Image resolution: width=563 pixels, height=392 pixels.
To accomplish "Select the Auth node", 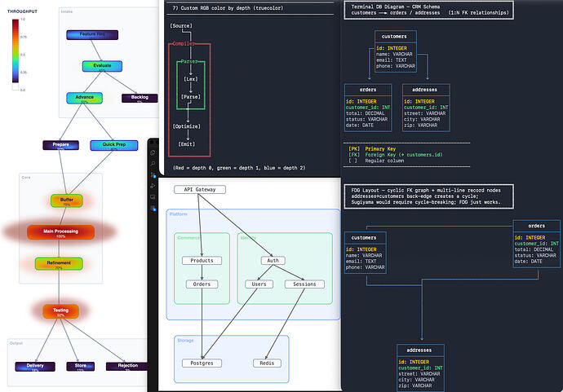I will (273, 260).
